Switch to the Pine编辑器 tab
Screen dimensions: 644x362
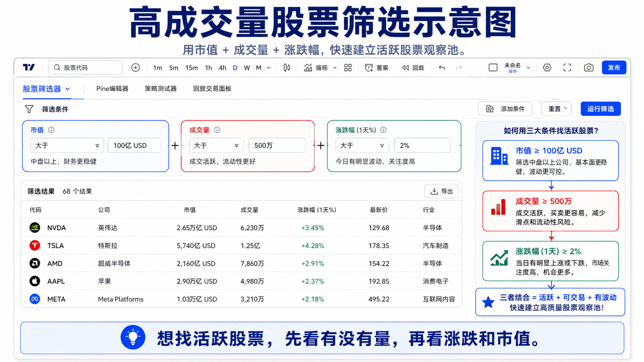coord(112,88)
